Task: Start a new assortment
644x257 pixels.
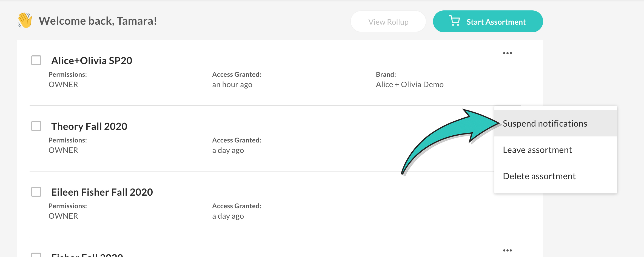Action: (x=488, y=21)
